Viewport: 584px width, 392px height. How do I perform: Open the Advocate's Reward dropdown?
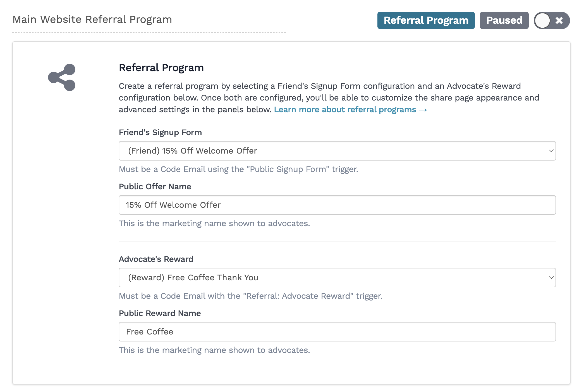click(337, 278)
